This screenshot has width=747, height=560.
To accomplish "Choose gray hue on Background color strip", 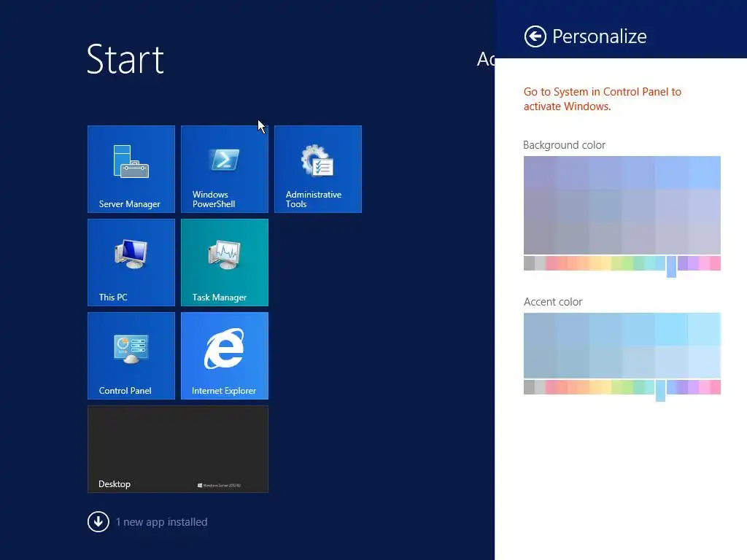I will click(529, 263).
